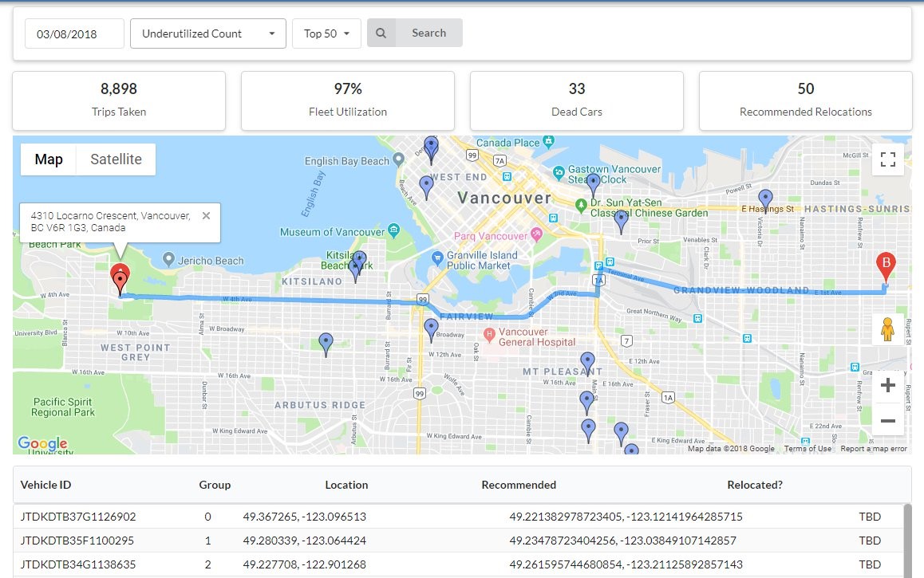The width and height of the screenshot is (924, 578).
Task: Select the Street View pegman
Action: 887,328
